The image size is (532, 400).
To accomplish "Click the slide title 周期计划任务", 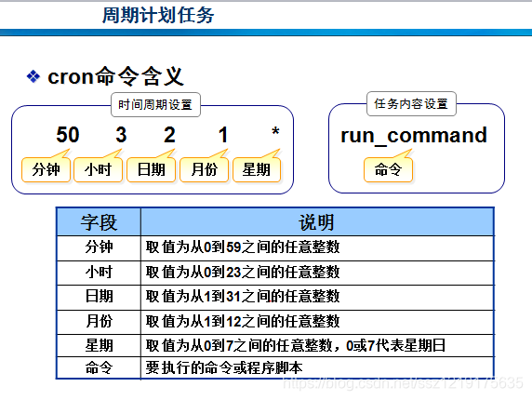I will (158, 15).
